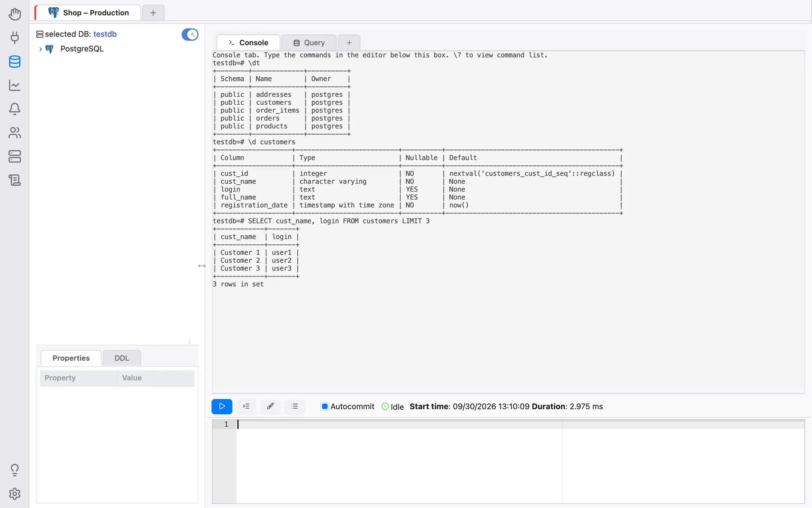Click the hand icon in the left sidebar

[x=14, y=14]
